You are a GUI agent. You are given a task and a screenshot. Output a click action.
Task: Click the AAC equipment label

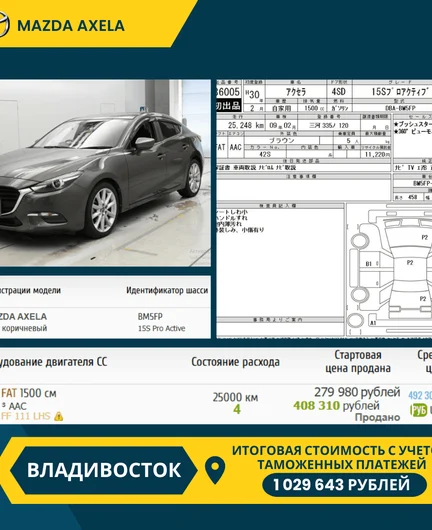(18, 406)
